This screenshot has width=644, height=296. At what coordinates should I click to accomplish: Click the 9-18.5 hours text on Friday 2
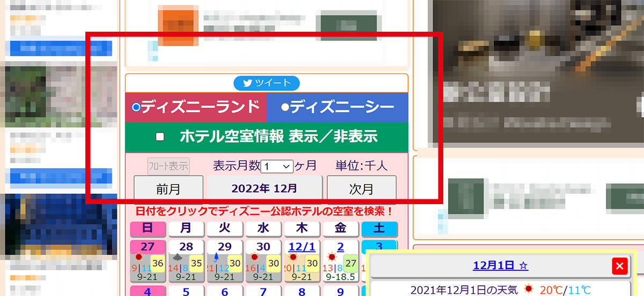coord(340,278)
